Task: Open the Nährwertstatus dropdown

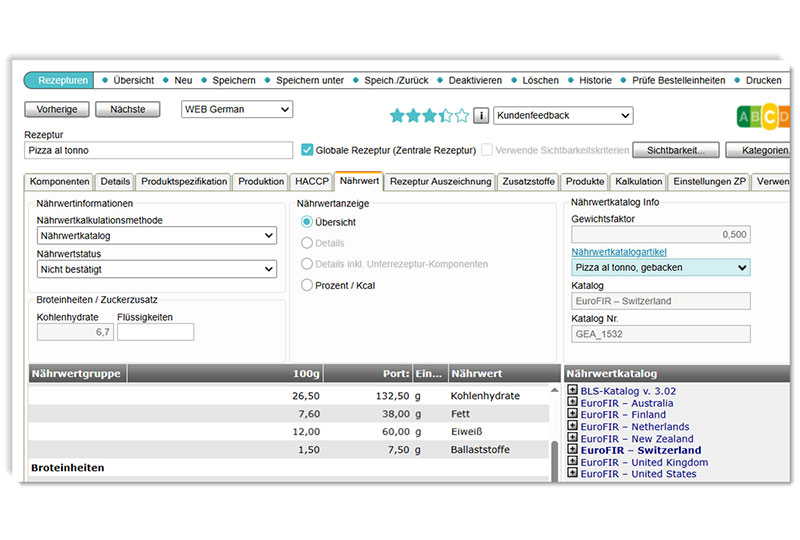Action: [157, 269]
